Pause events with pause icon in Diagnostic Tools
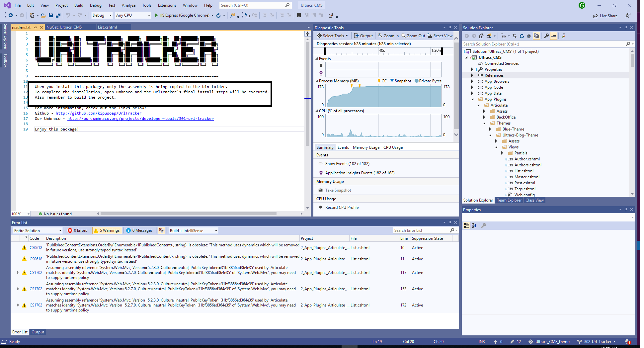 [321, 65]
